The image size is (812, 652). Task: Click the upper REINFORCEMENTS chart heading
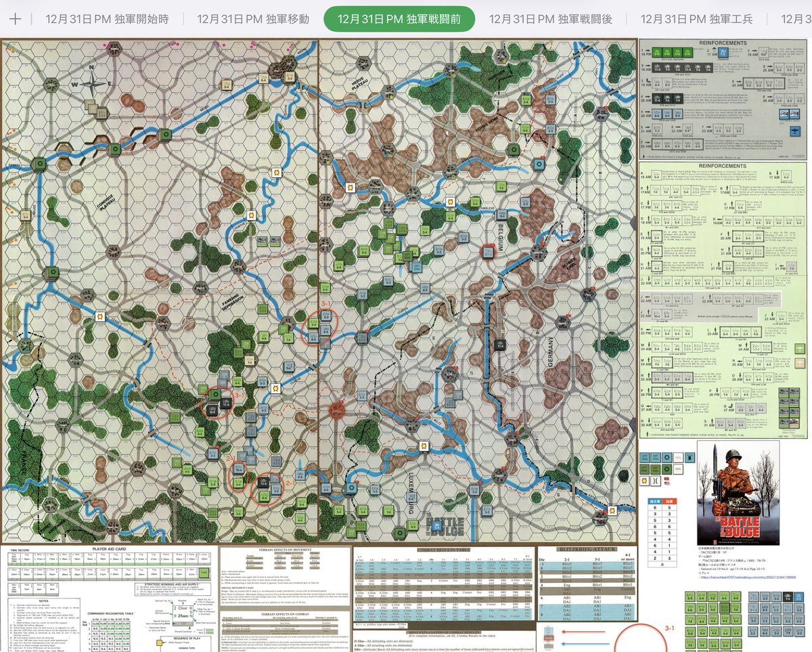click(724, 43)
